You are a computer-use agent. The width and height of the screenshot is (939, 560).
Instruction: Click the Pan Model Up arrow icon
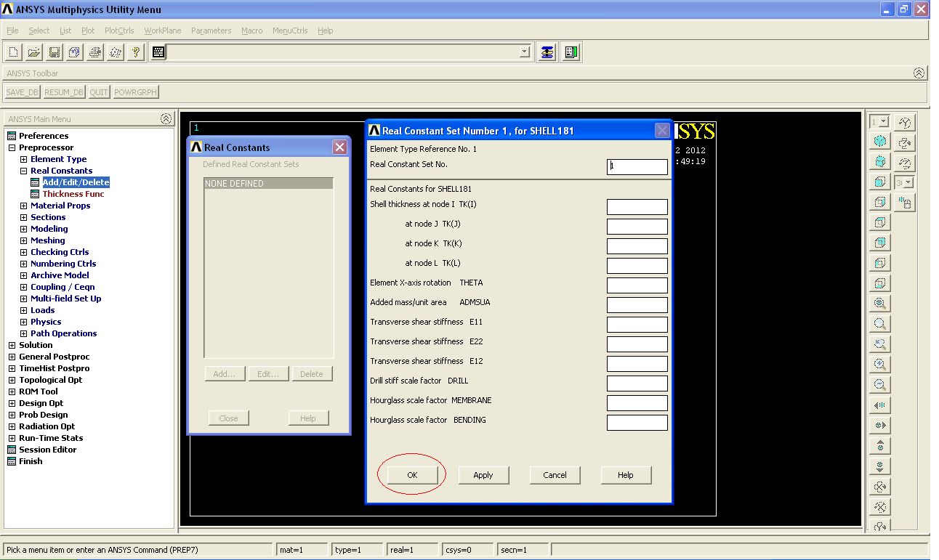pos(880,446)
